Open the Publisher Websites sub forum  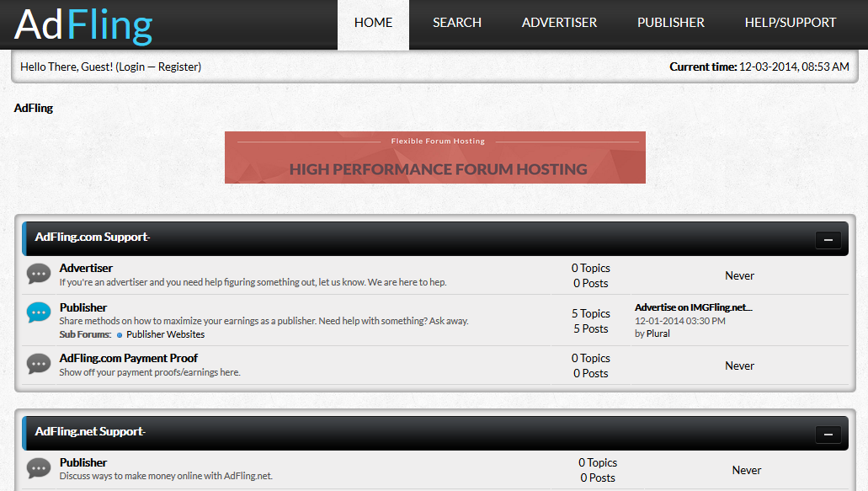166,334
